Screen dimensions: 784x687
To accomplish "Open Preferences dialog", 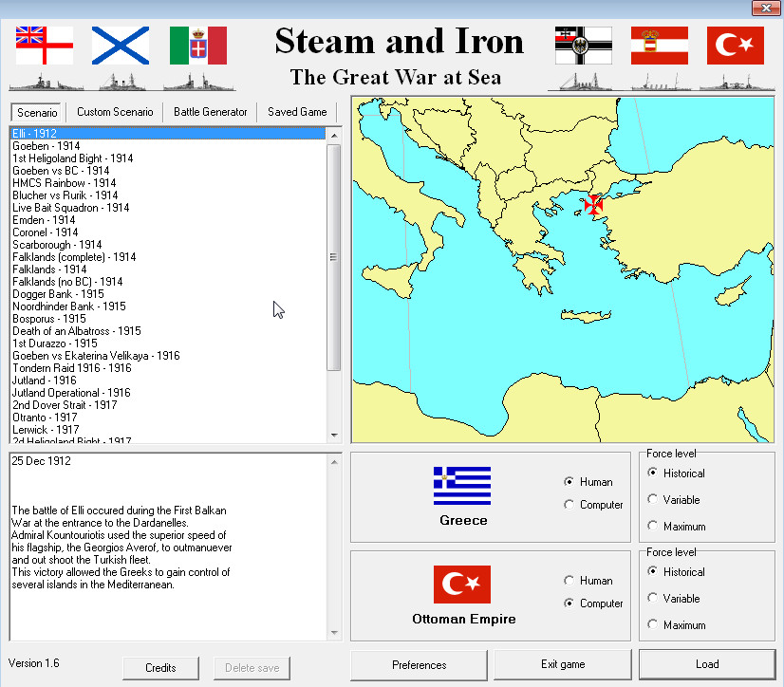I will coord(419,664).
